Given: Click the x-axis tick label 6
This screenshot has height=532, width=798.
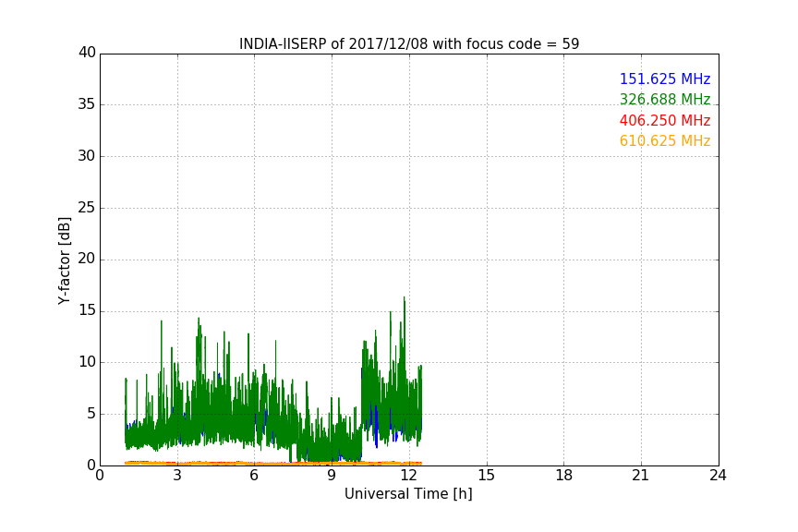Looking at the screenshot, I should [x=254, y=476].
